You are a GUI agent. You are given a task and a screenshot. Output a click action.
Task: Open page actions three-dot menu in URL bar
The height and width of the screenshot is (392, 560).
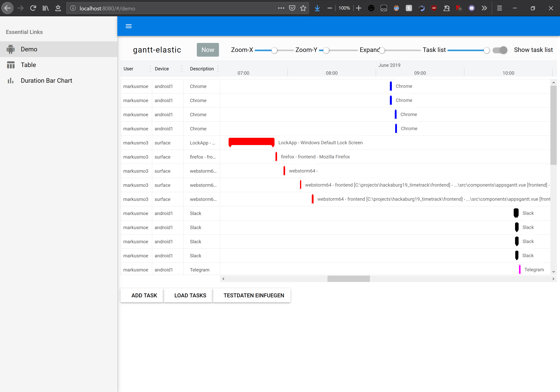[x=281, y=8]
